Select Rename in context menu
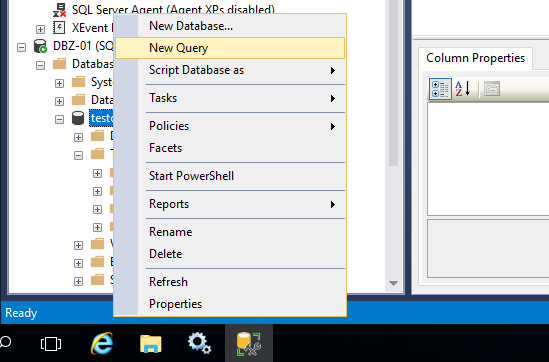549x362 pixels. pyautogui.click(x=230, y=232)
